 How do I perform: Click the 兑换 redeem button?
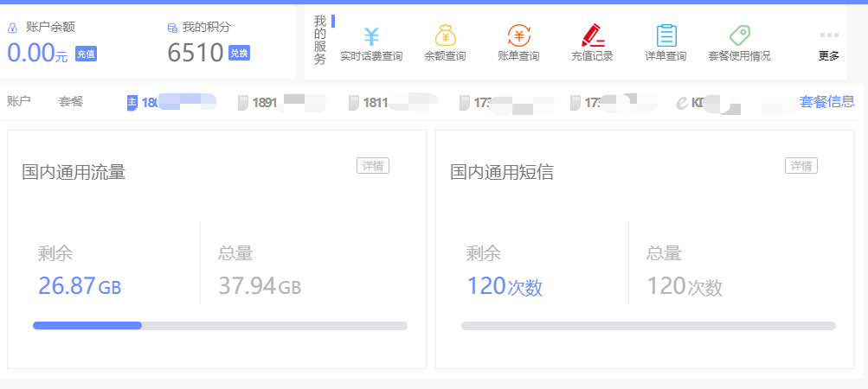pos(239,53)
